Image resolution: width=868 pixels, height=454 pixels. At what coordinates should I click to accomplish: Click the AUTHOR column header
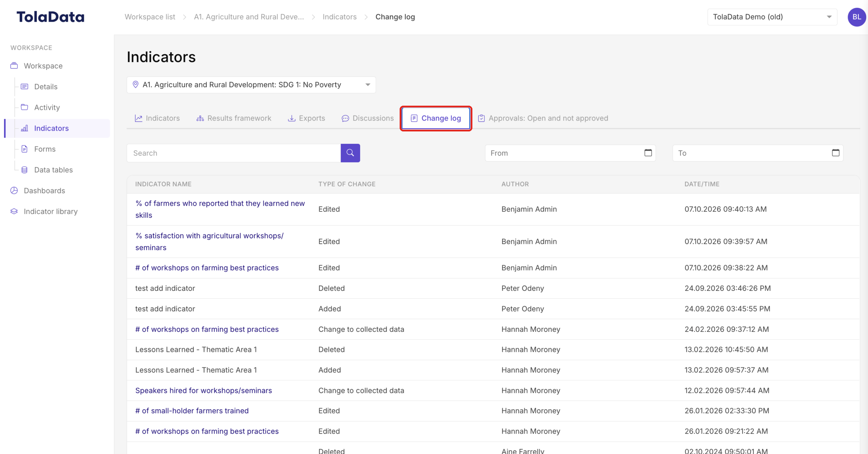(515, 184)
